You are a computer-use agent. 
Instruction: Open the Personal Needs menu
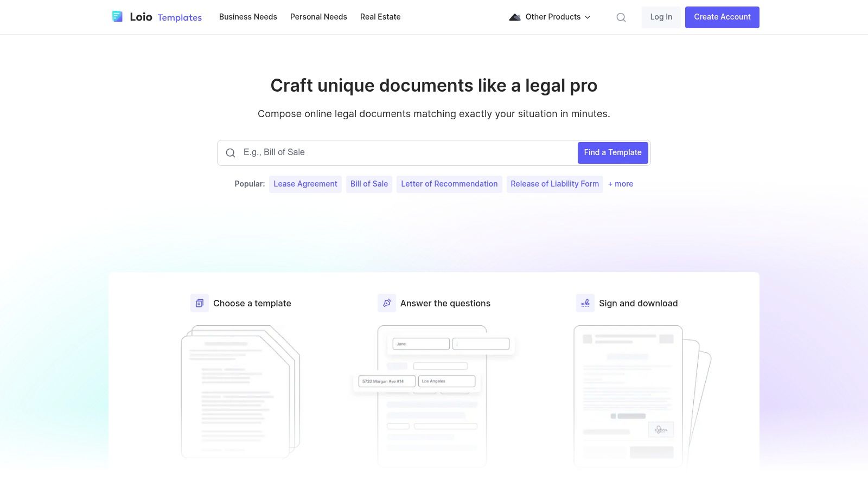(318, 17)
